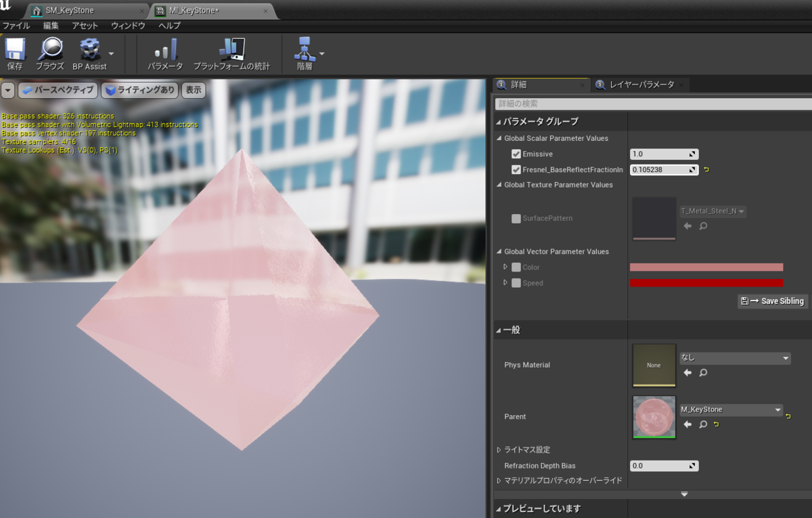Click the 表示 show button in viewport

[194, 90]
